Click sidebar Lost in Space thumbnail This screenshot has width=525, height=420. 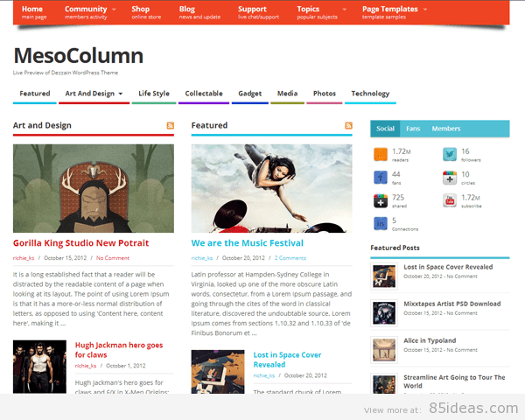(384, 276)
